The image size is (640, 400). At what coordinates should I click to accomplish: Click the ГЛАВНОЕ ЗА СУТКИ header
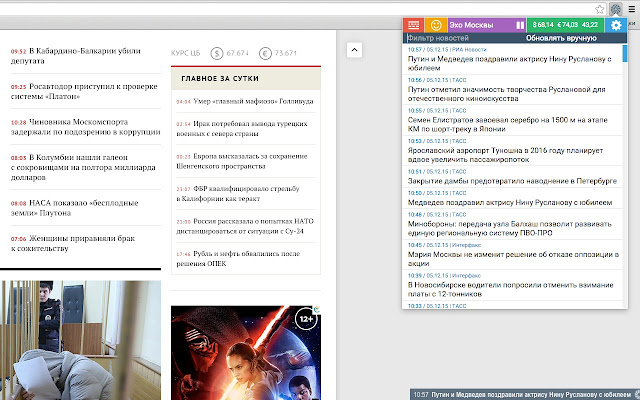click(246, 78)
